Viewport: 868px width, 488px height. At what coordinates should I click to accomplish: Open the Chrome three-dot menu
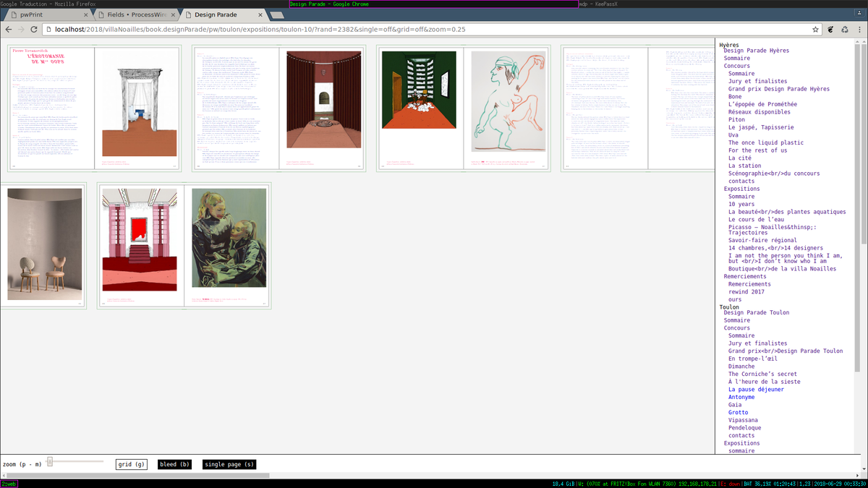pyautogui.click(x=859, y=30)
